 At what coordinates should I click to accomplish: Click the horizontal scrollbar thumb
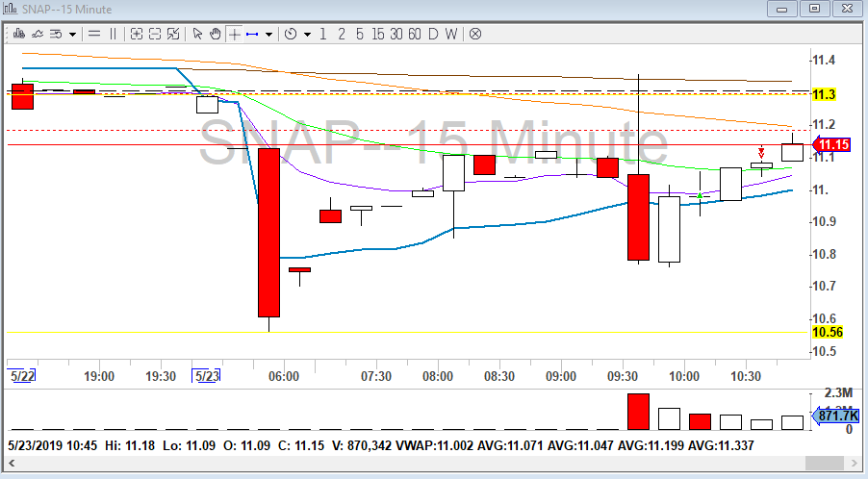(x=825, y=463)
